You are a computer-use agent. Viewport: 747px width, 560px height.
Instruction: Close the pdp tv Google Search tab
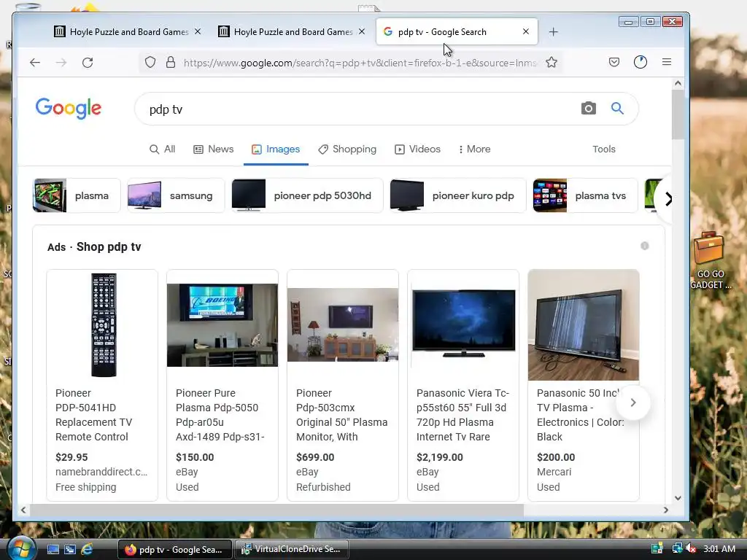coord(526,31)
